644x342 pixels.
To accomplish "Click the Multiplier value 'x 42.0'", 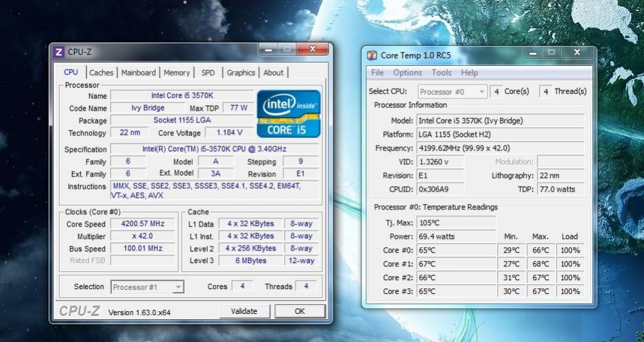I will click(143, 236).
